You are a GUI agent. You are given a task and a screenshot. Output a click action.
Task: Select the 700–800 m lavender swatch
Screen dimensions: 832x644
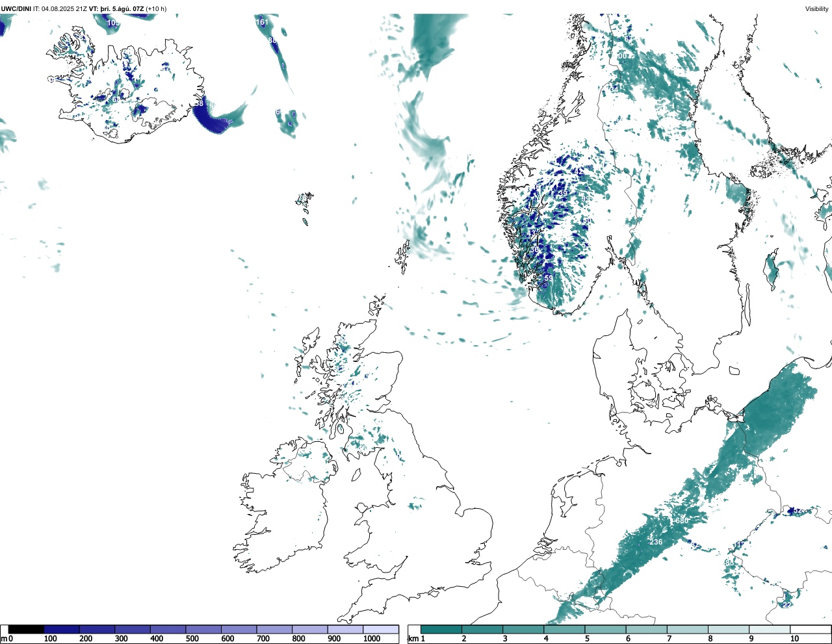[274, 630]
